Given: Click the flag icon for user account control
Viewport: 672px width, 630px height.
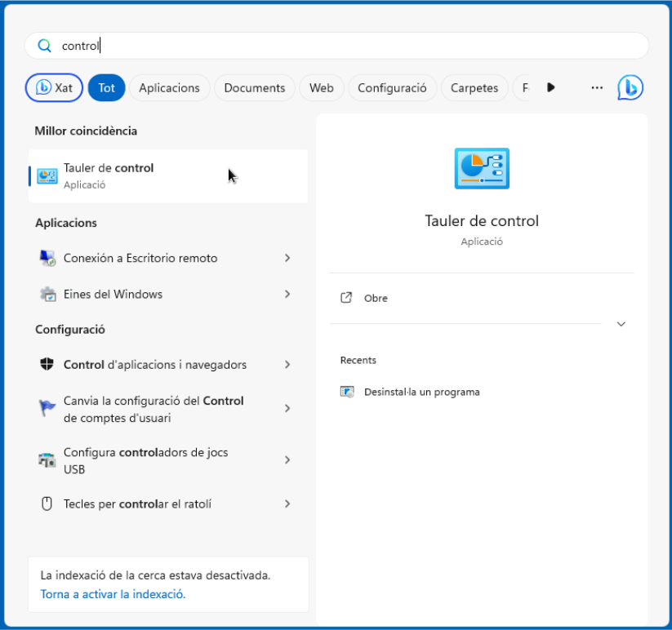Looking at the screenshot, I should [47, 408].
